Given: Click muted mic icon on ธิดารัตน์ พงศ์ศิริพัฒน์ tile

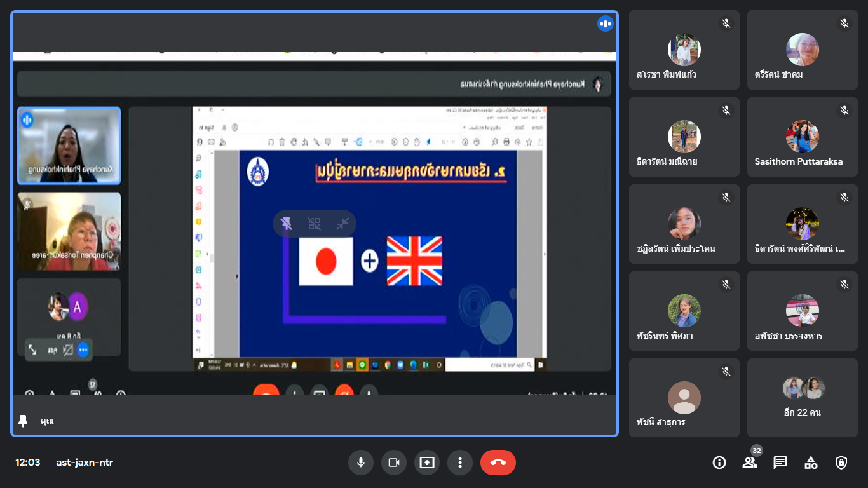Looking at the screenshot, I should click(x=844, y=198).
